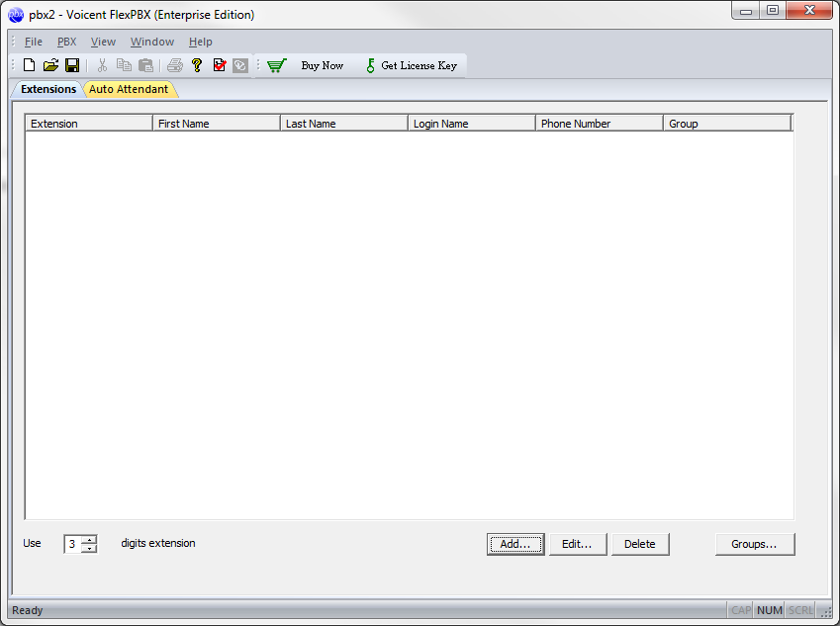Click the digits extension number field

click(72, 544)
